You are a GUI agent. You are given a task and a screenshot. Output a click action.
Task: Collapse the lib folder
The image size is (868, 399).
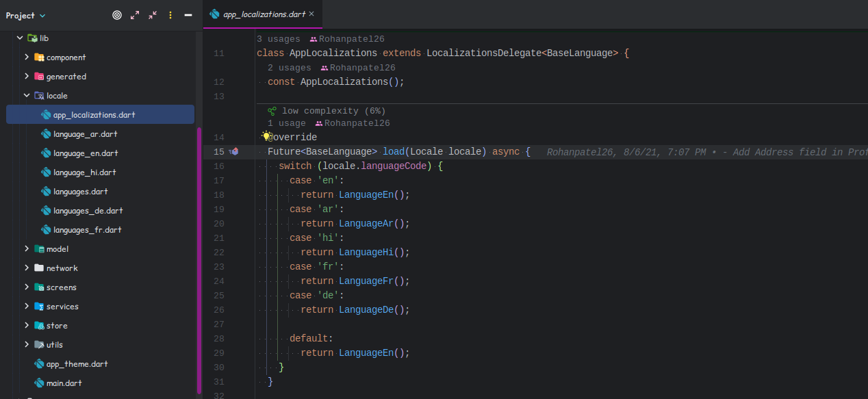click(20, 38)
